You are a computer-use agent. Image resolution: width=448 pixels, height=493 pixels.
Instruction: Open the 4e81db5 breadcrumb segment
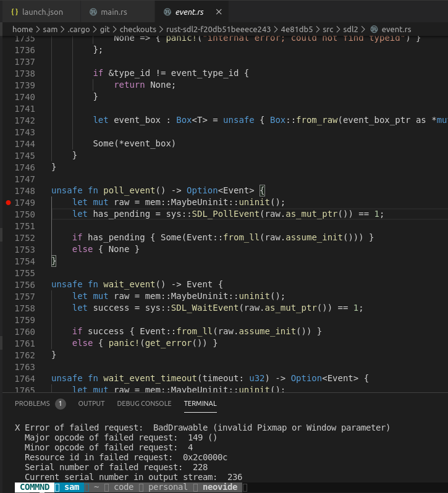pyautogui.click(x=297, y=29)
